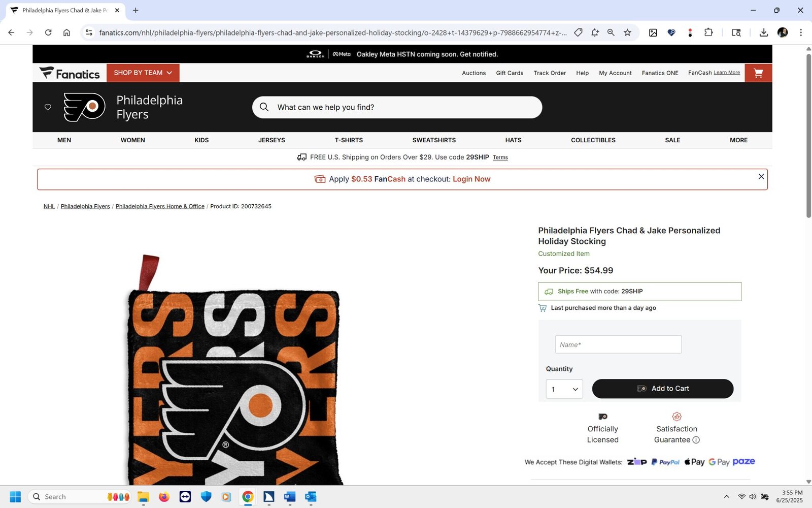Viewport: 812px width, 508px height.
Task: Navigate back in the browser
Action: [11, 33]
